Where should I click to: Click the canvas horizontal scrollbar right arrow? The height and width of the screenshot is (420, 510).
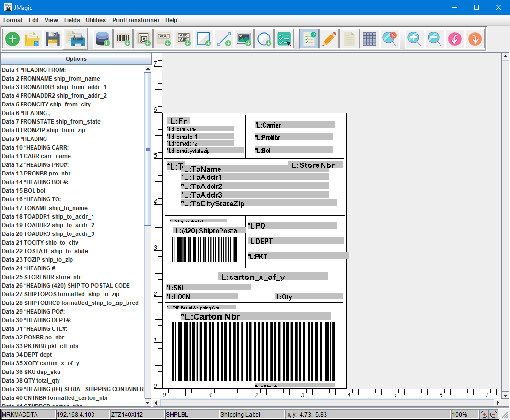[x=498, y=403]
